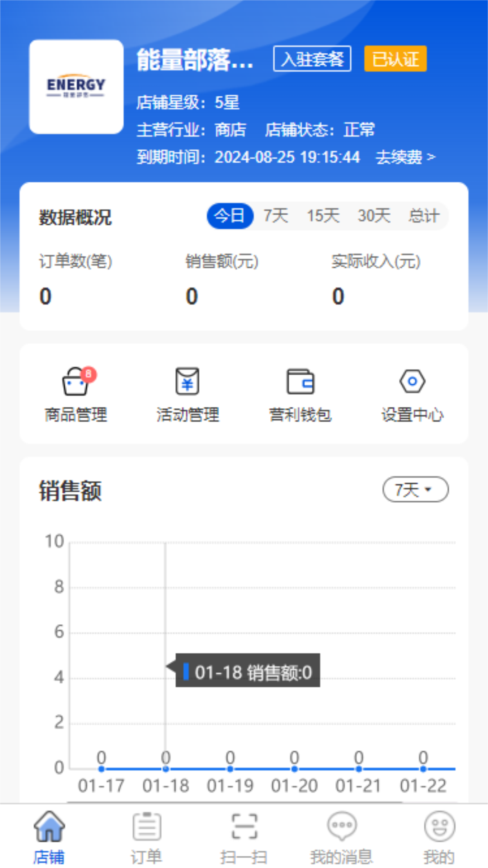Image resolution: width=488 pixels, height=868 pixels.
Task: Open 我的消息 chat bubble icon
Action: coord(342,826)
